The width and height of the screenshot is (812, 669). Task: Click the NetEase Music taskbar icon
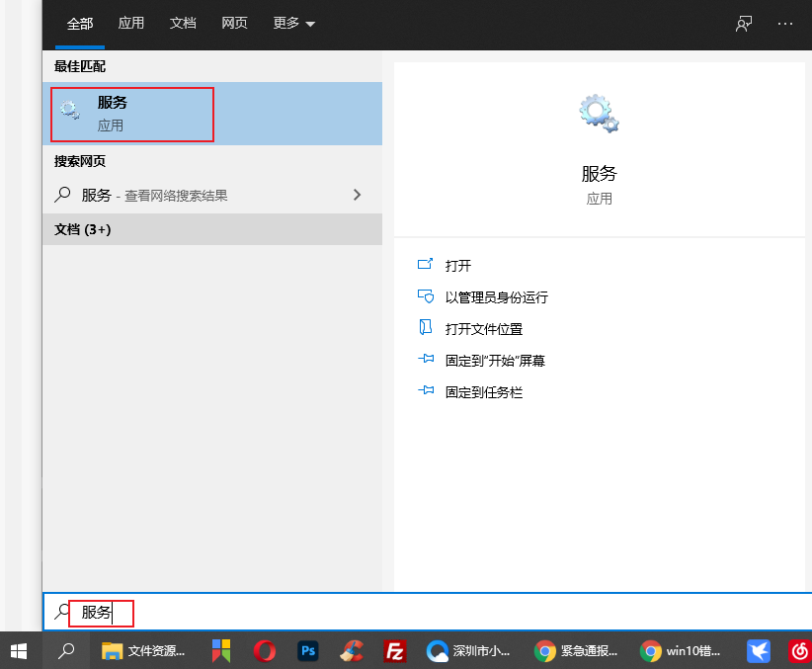(x=799, y=650)
